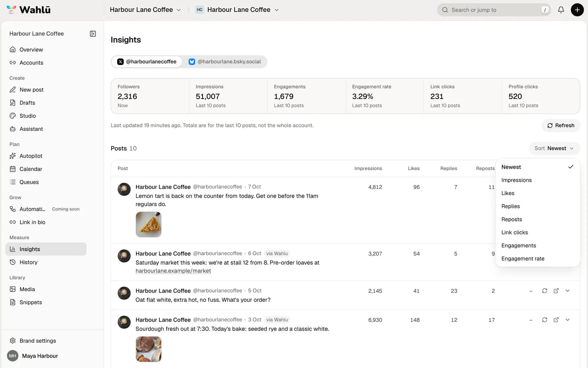The width and height of the screenshot is (588, 368).
Task: Click the 6,930 impressions value
Action: [x=375, y=320]
